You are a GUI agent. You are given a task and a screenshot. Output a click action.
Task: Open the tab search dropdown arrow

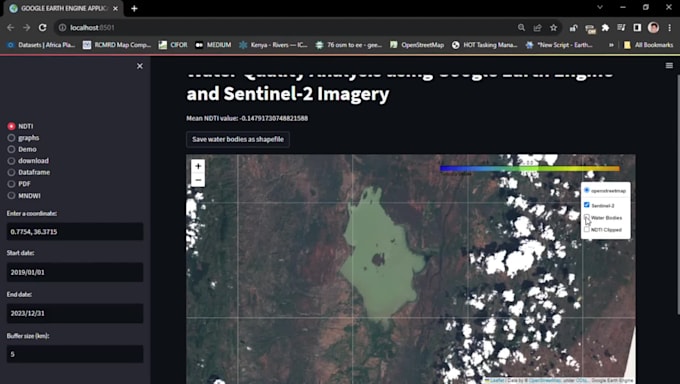coord(600,7)
